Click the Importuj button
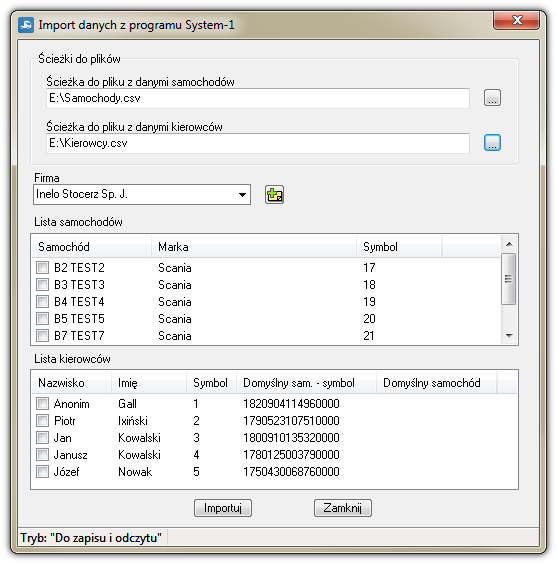Viewport: 557px width, 564px height. click(223, 508)
